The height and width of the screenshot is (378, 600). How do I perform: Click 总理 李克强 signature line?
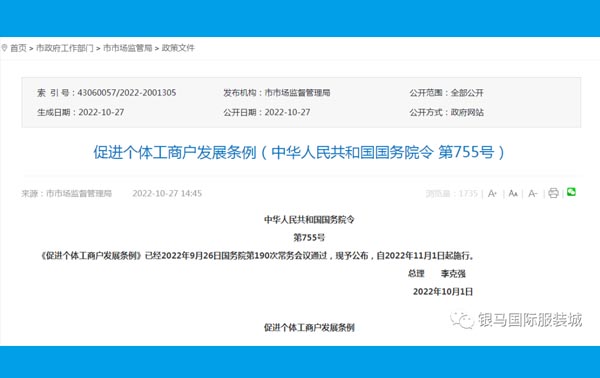click(x=437, y=274)
